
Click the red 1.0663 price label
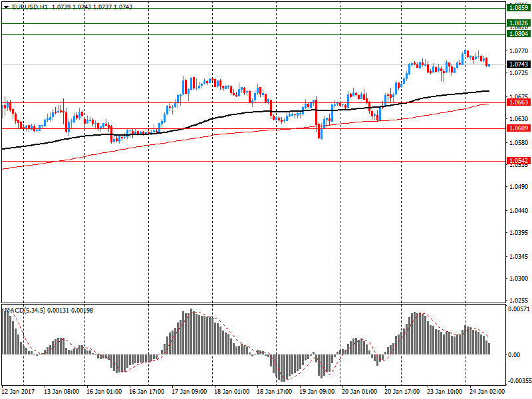(x=519, y=102)
